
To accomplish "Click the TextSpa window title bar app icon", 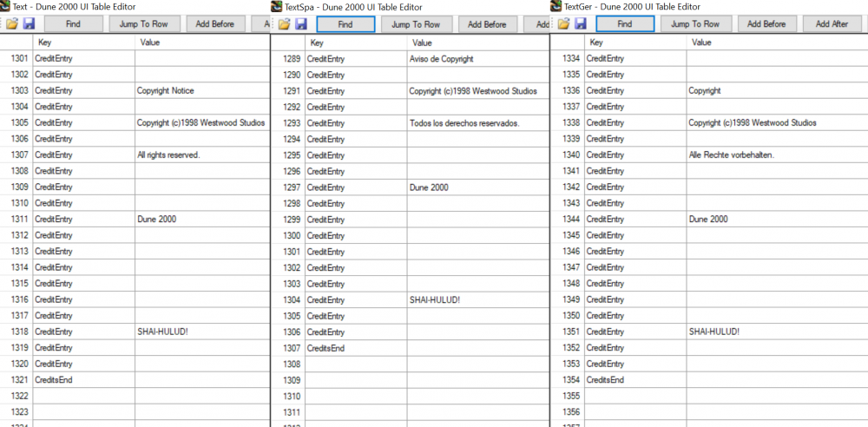I will [x=277, y=7].
